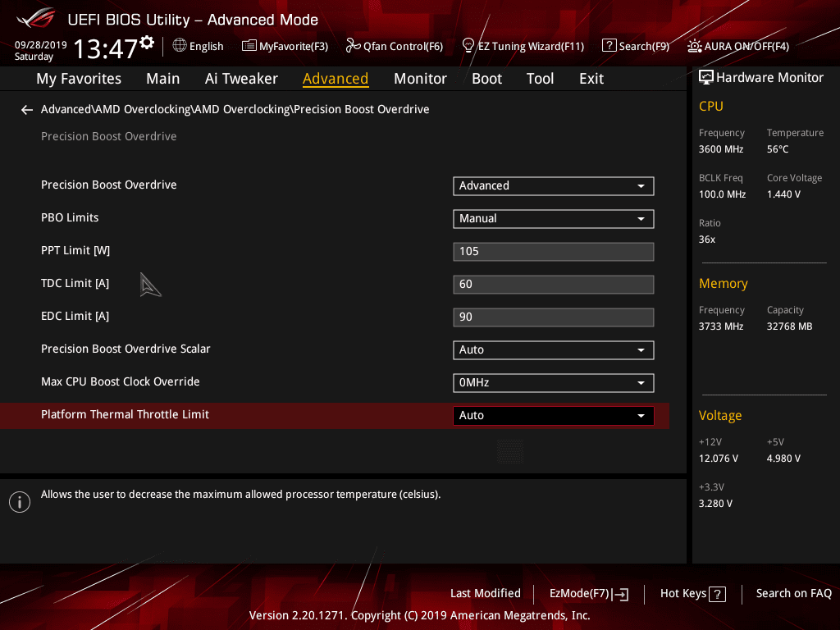Click CPU temperature 56°C value
Image resolution: width=840 pixels, height=630 pixels.
coord(778,149)
